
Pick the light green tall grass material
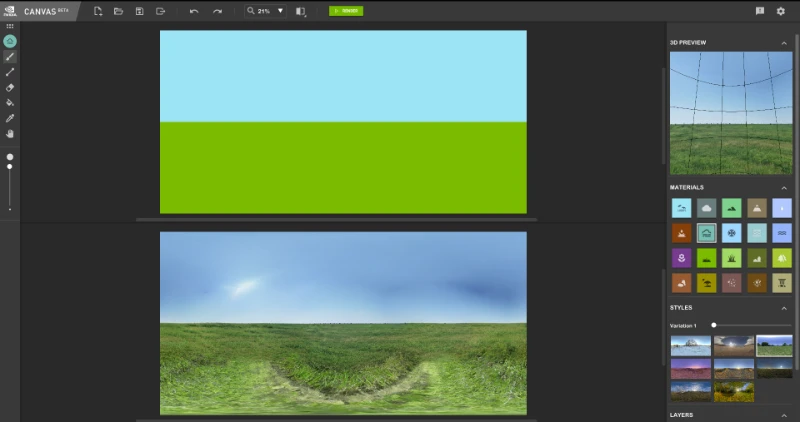coord(732,258)
